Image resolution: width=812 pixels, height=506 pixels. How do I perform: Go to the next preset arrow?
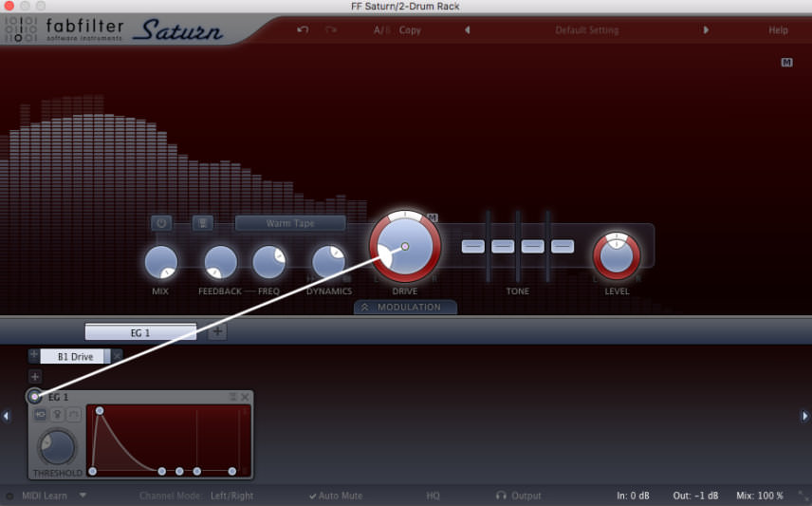click(706, 30)
